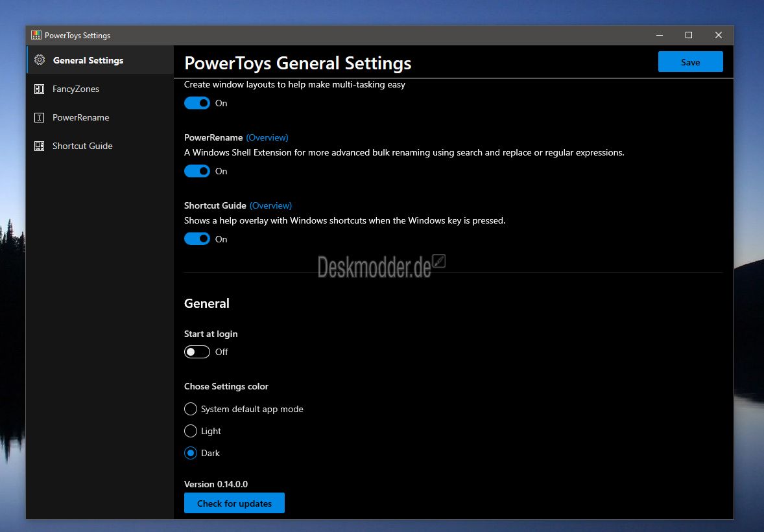Close the PowerToys Settings window
This screenshot has height=532, width=764.
[719, 35]
